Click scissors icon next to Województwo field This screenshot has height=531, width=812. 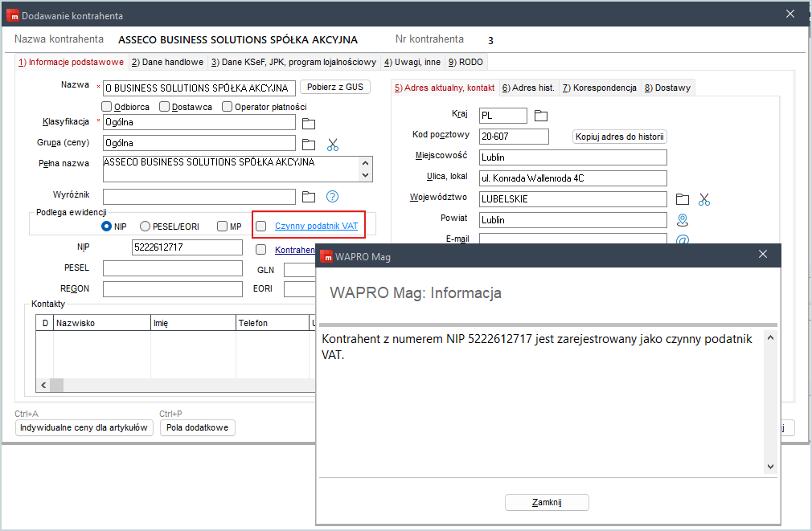704,199
